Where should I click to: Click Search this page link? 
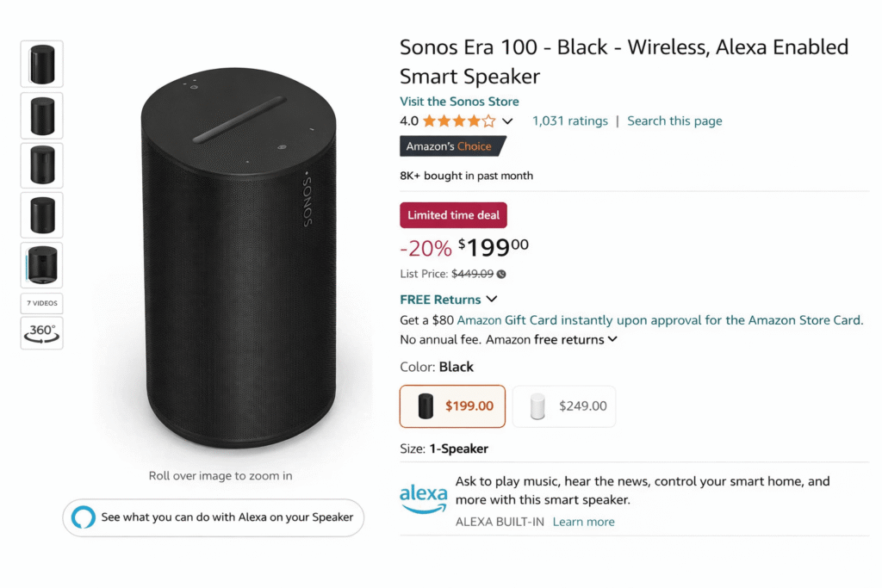pos(674,121)
